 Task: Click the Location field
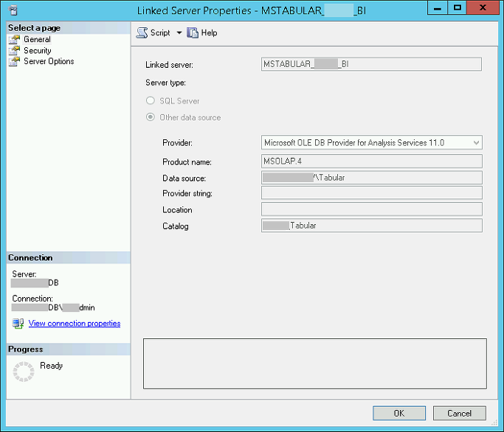(x=372, y=209)
